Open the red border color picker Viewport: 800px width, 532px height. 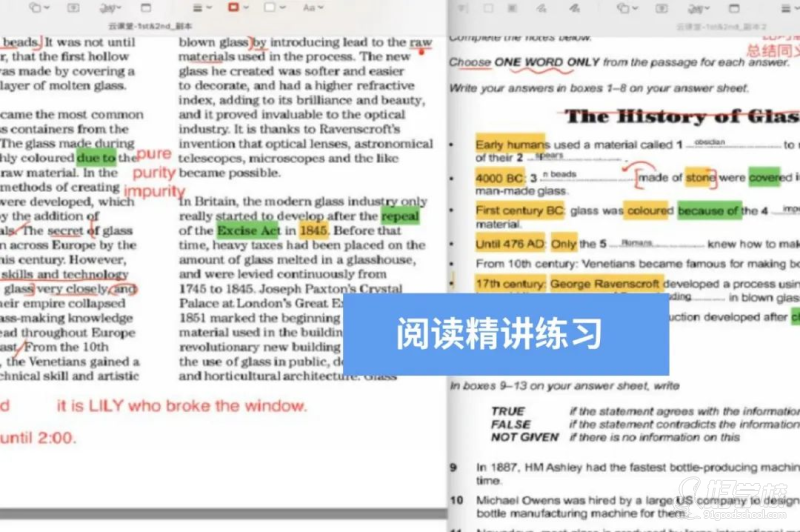235,7
